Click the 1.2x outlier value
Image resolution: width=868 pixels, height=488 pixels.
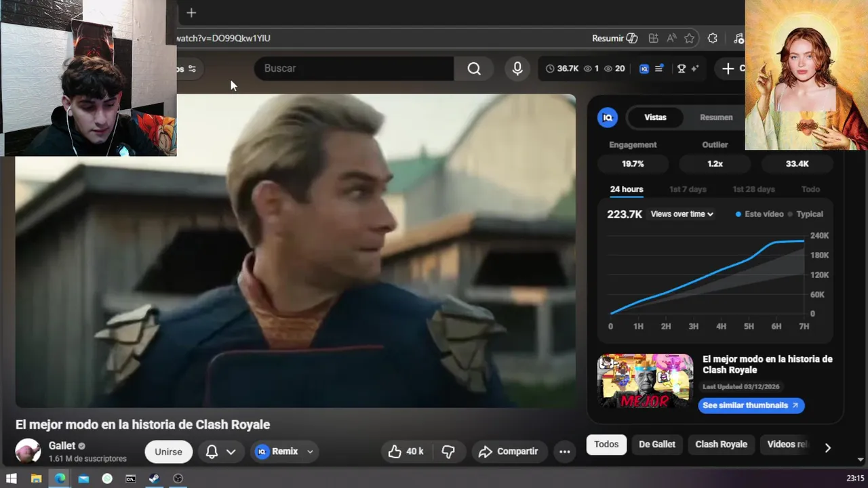coord(715,164)
